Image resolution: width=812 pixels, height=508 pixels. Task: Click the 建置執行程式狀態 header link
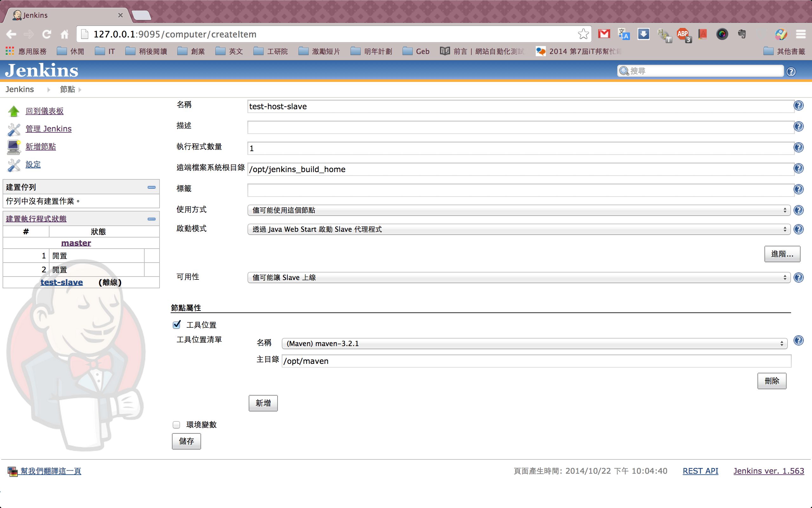tap(36, 219)
